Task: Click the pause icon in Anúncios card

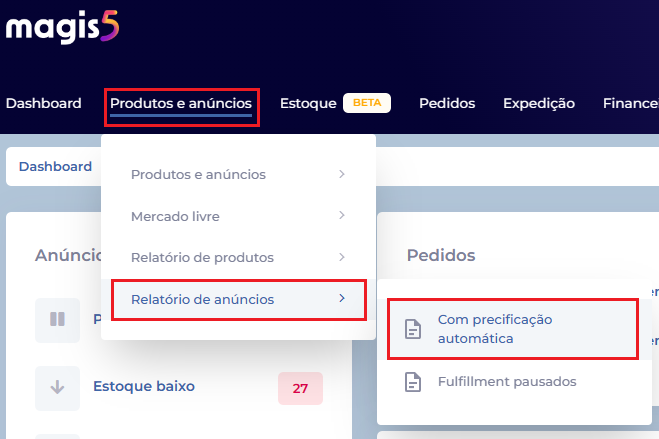Action: [x=58, y=319]
